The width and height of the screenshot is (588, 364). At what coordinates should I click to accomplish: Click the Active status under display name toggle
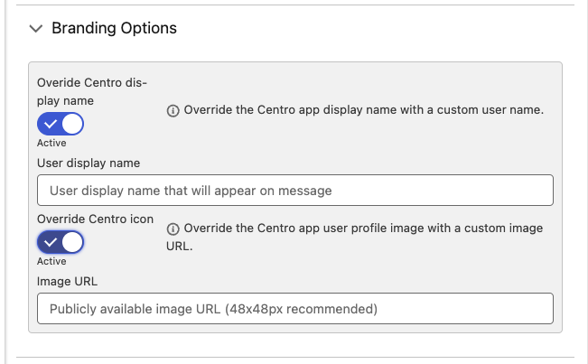point(51,143)
